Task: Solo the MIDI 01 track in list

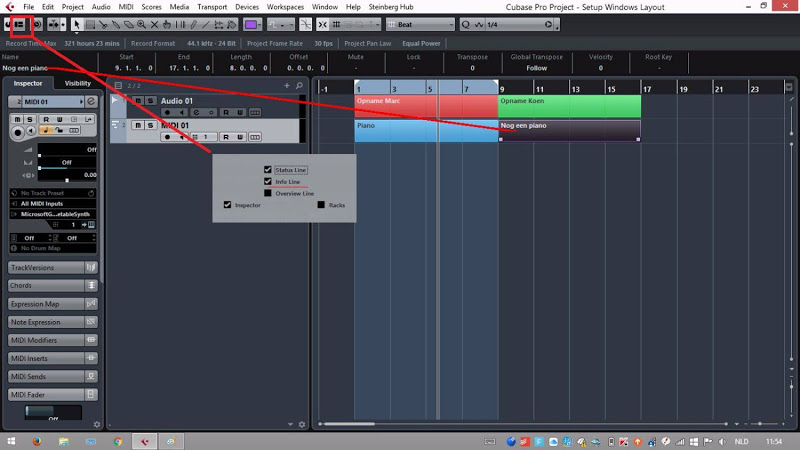Action: coord(150,125)
